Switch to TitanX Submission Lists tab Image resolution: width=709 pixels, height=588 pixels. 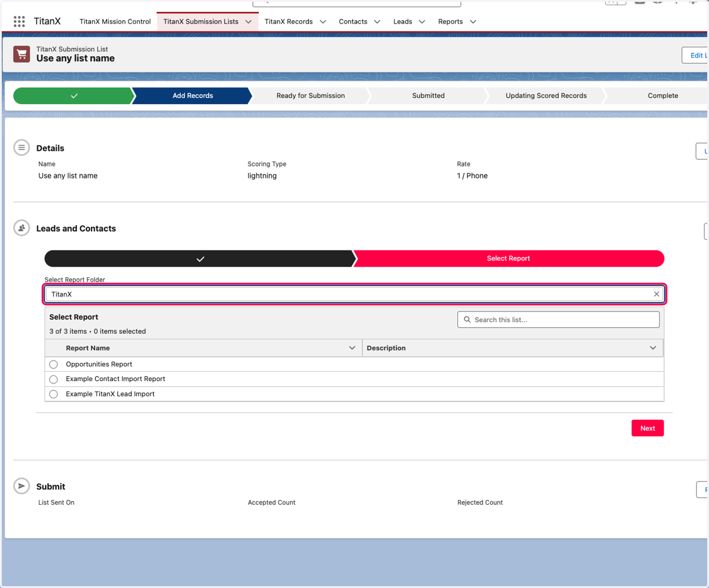tap(201, 21)
